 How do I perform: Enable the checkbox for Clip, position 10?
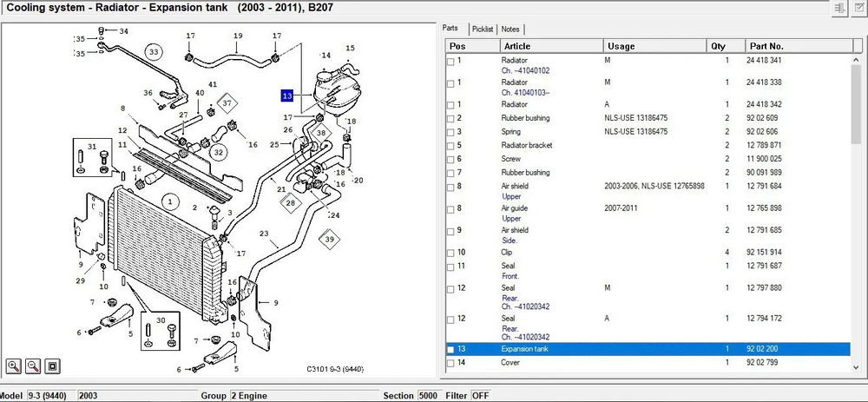(450, 253)
